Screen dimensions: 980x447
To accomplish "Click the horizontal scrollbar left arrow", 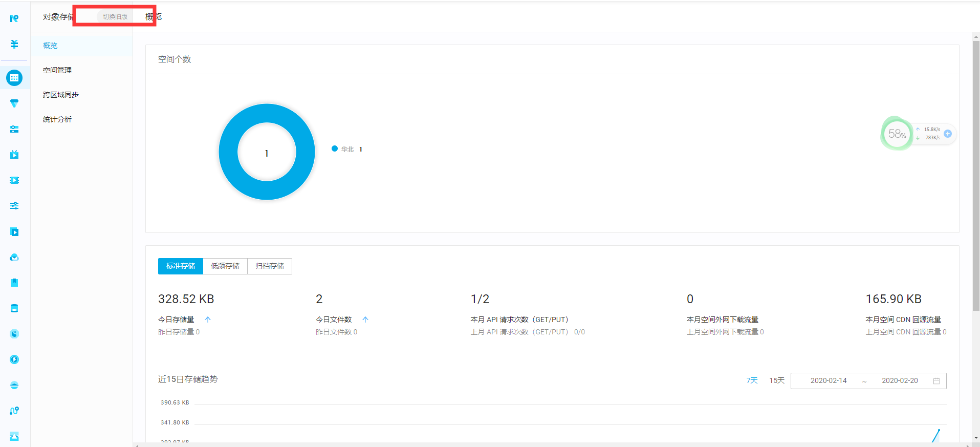I will (x=137, y=445).
